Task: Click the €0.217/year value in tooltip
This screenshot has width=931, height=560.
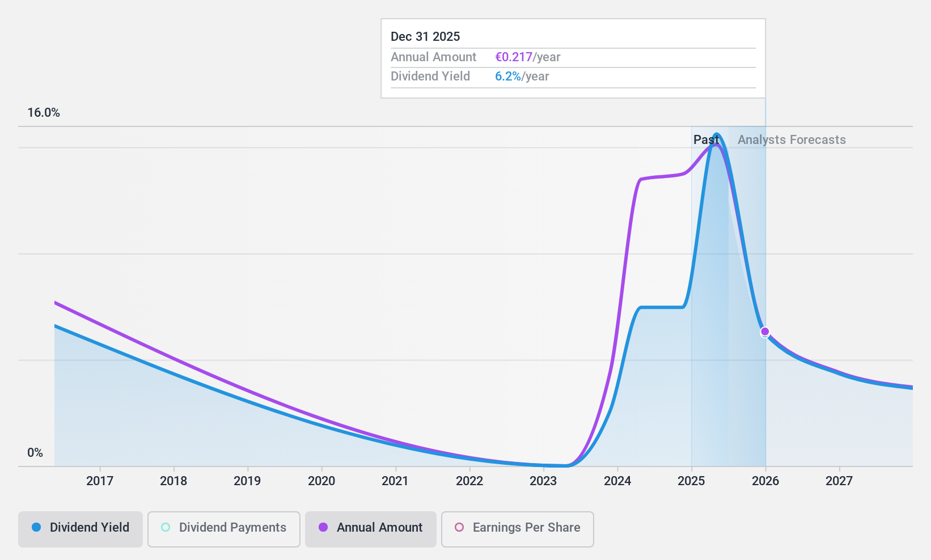Action: click(527, 57)
